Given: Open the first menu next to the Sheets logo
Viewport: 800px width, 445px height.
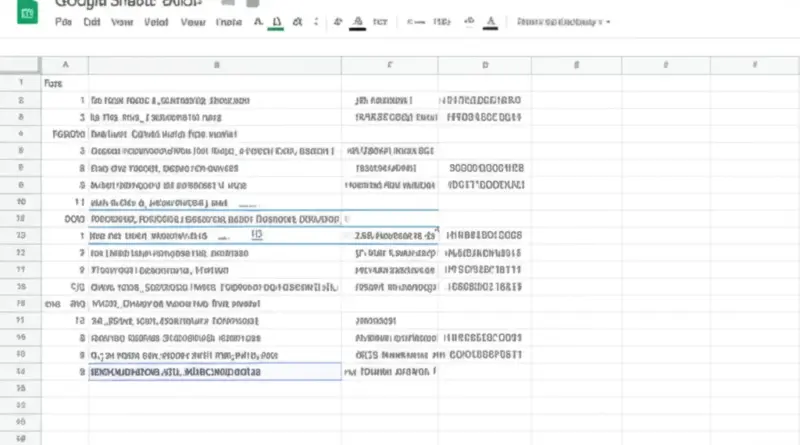Looking at the screenshot, I should pos(63,22).
